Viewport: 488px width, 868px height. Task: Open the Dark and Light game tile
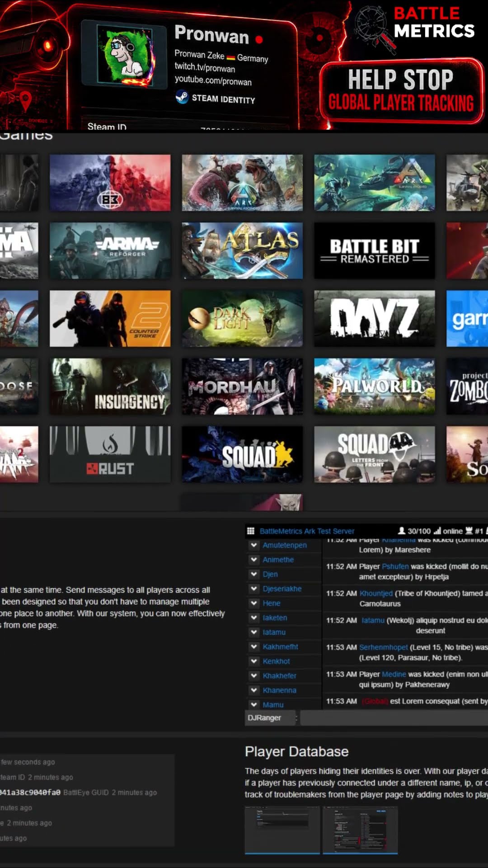242,319
